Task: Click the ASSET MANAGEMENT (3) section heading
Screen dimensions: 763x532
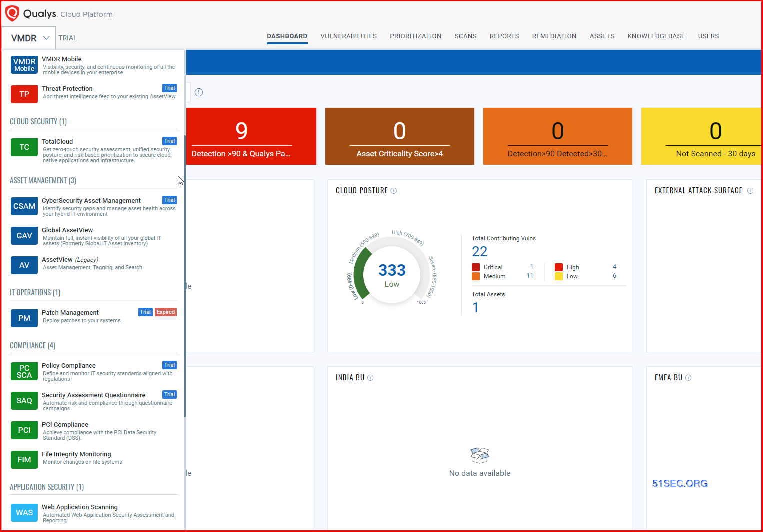Action: (43, 181)
